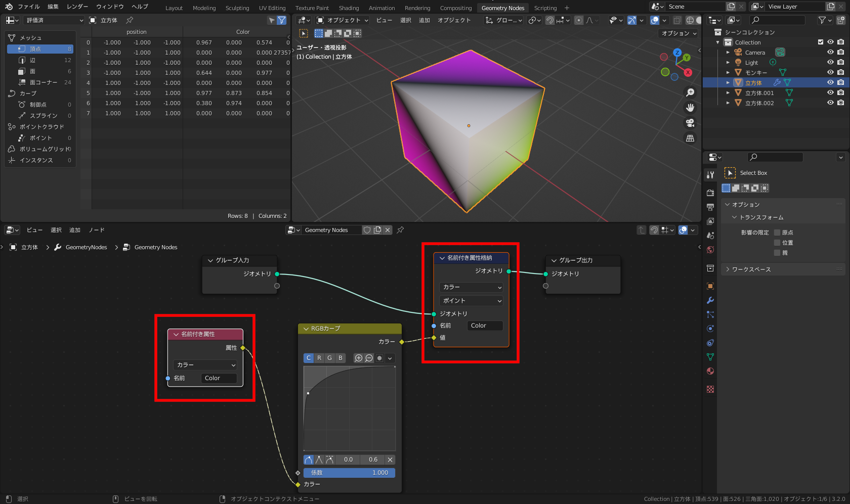Viewport: 850px width, 504px height.
Task: Open the Object Data mesh properties tab
Action: [x=710, y=357]
